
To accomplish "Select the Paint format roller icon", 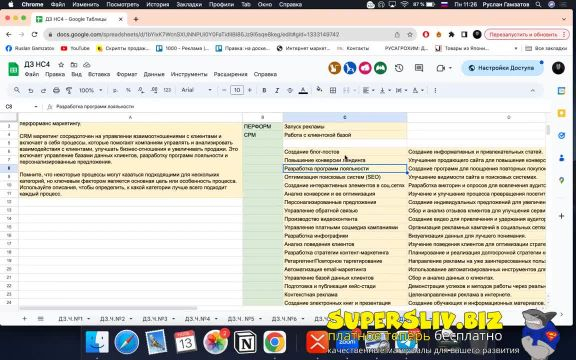I will click(69, 90).
